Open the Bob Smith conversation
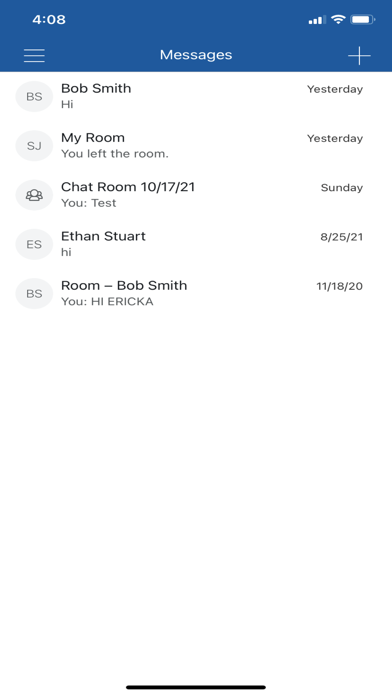Viewport: 392px width, 696px height. [x=196, y=96]
